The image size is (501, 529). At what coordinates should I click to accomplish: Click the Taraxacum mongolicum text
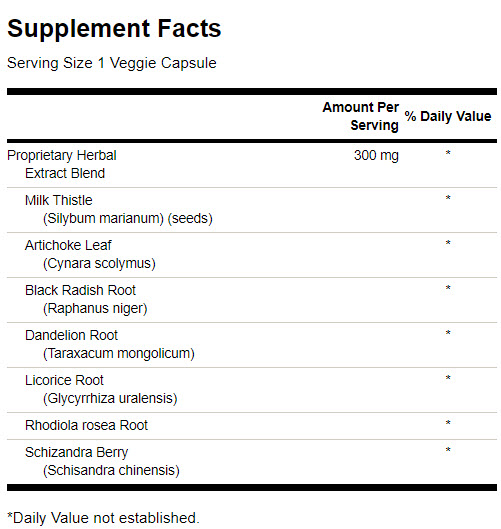(119, 354)
